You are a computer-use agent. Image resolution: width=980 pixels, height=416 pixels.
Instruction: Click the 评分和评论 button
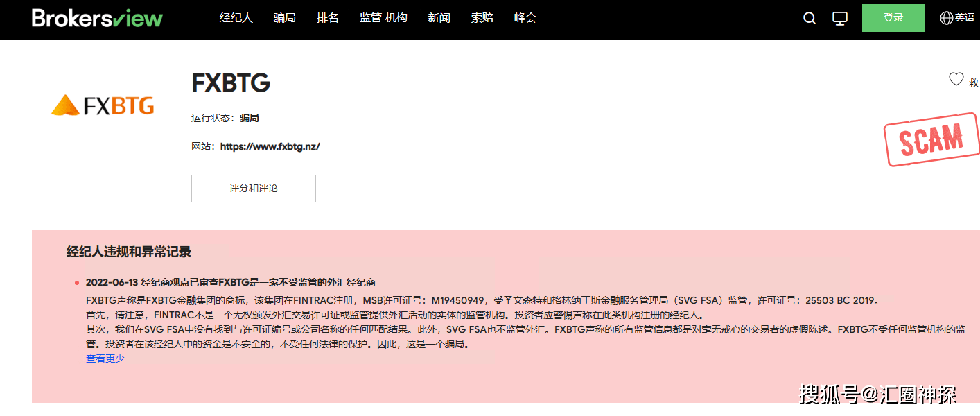tap(253, 188)
